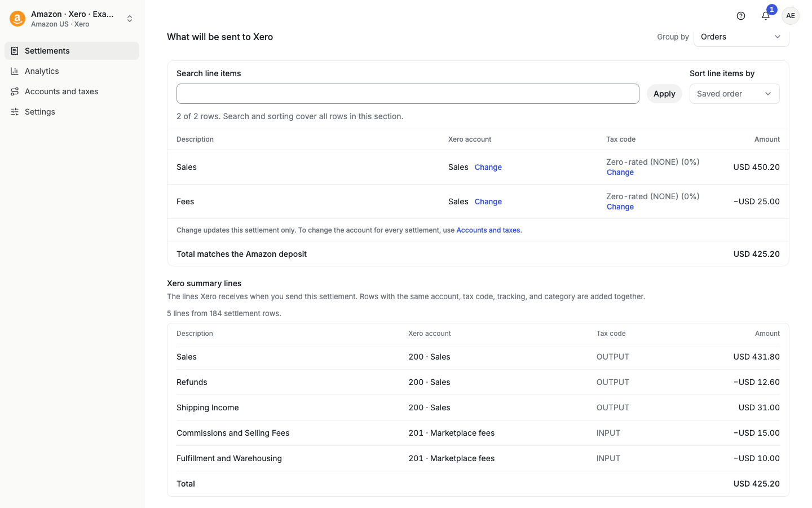Click the USD 431.80 summary amount
Screen dimensions: 812x508
756,357
